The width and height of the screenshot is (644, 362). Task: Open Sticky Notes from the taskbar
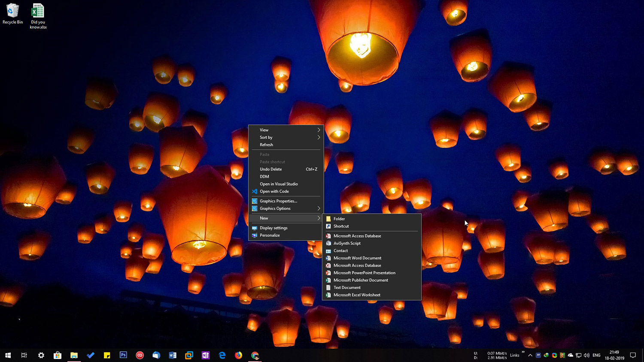(107, 355)
